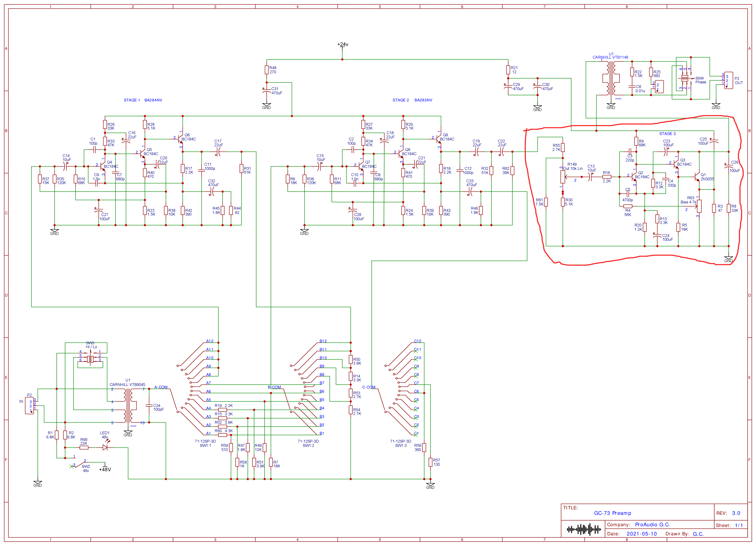Click the Q6 BC184C transistor symbol
Screen dimensions: 756x546
point(180,139)
